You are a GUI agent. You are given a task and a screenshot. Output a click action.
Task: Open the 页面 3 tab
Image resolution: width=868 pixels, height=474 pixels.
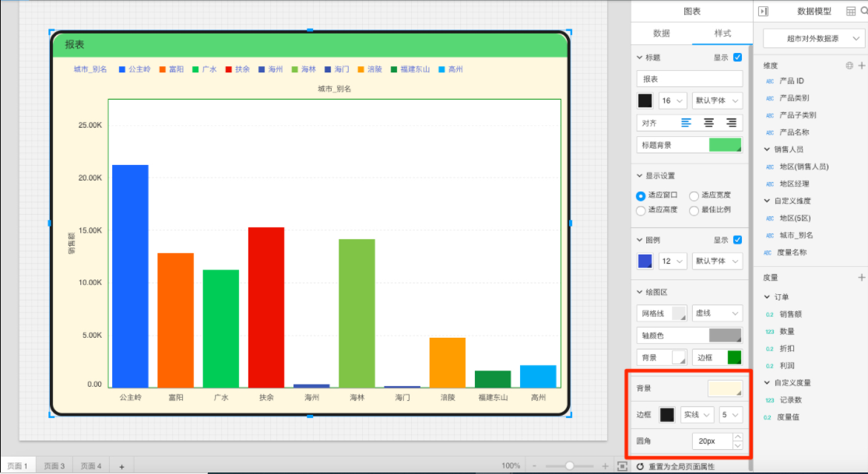[54, 466]
